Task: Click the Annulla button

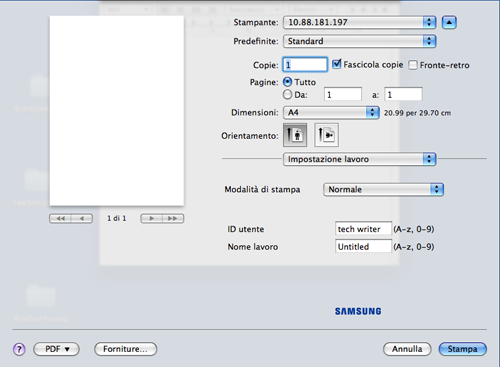Action: tap(407, 349)
